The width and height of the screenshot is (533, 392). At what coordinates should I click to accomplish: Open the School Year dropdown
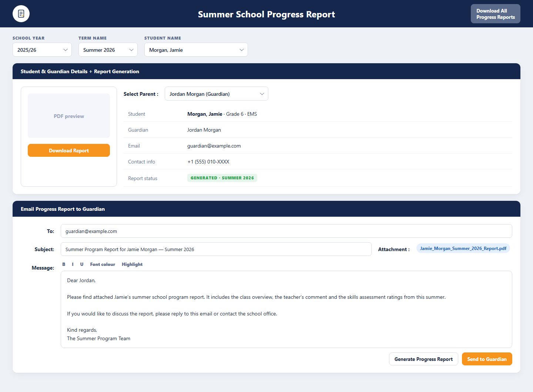(x=42, y=50)
